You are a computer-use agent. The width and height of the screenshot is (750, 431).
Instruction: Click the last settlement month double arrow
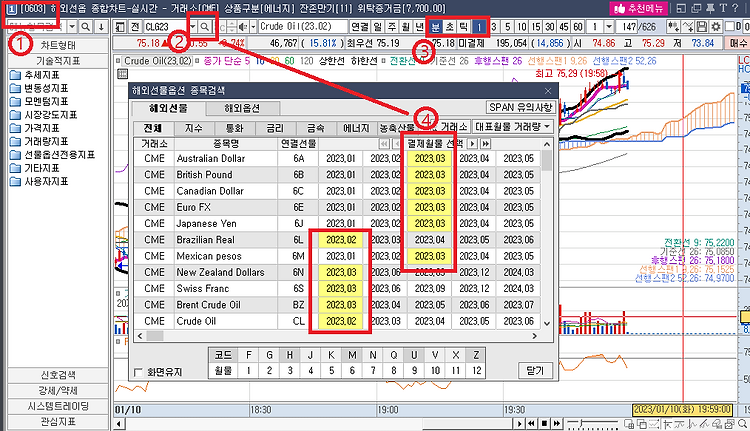coord(485,144)
